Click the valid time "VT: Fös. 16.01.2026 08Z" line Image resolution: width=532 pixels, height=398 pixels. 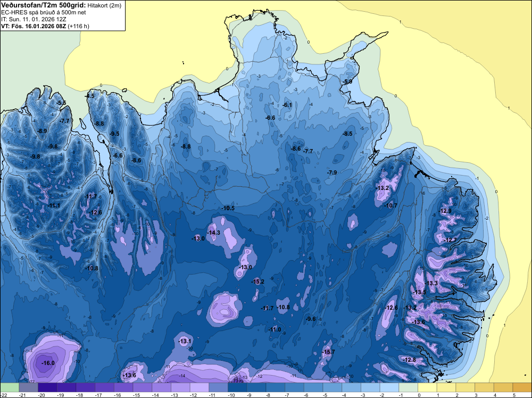[x=45, y=26]
